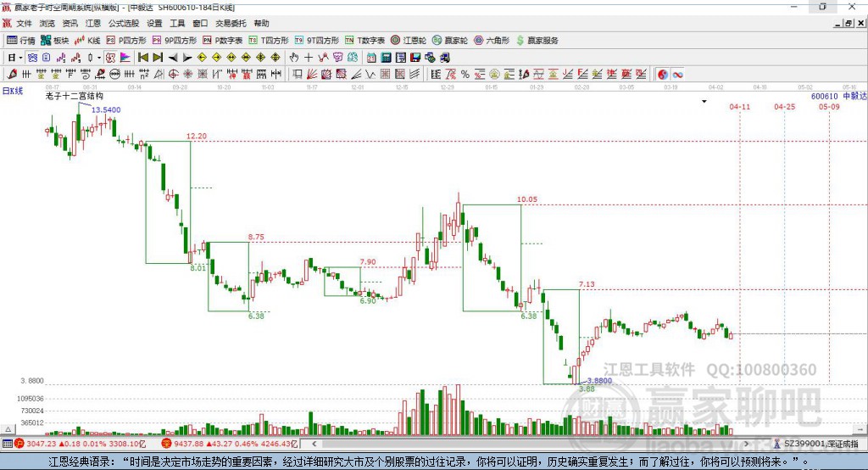
Task: Step chart back with black left arrow
Action: pyautogui.click(x=173, y=58)
